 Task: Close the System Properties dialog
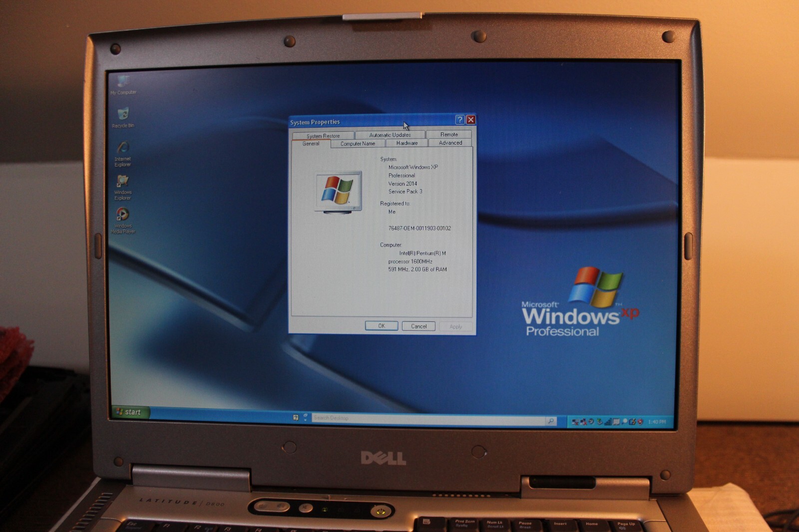[x=470, y=120]
